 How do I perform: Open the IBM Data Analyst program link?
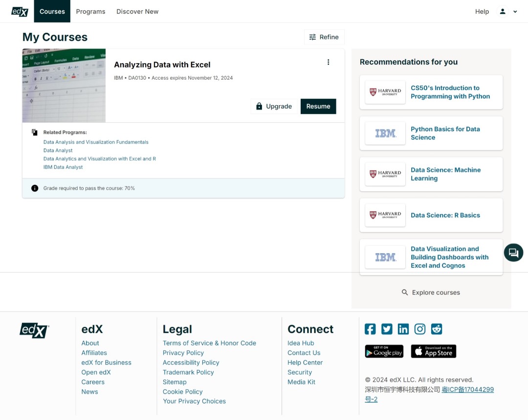[x=63, y=167]
